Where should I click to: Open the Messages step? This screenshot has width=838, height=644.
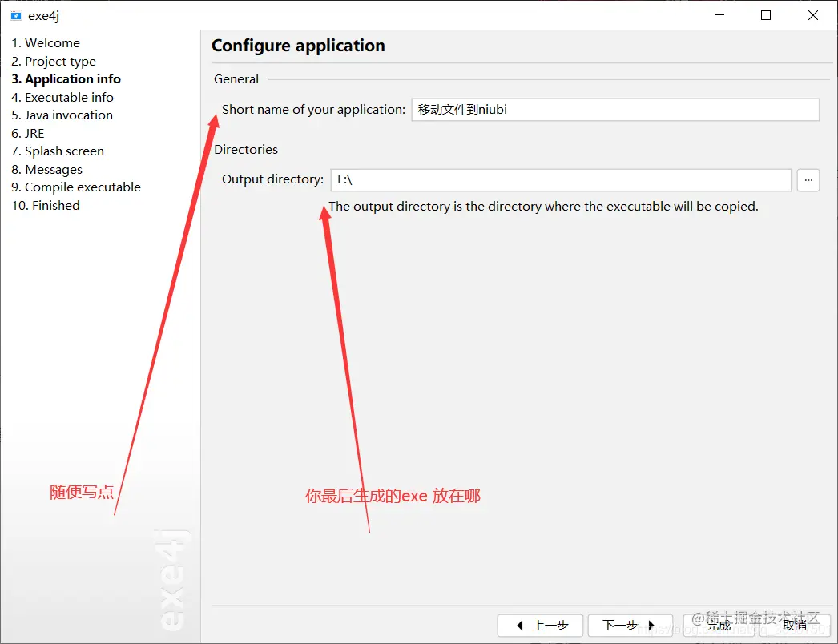point(47,170)
